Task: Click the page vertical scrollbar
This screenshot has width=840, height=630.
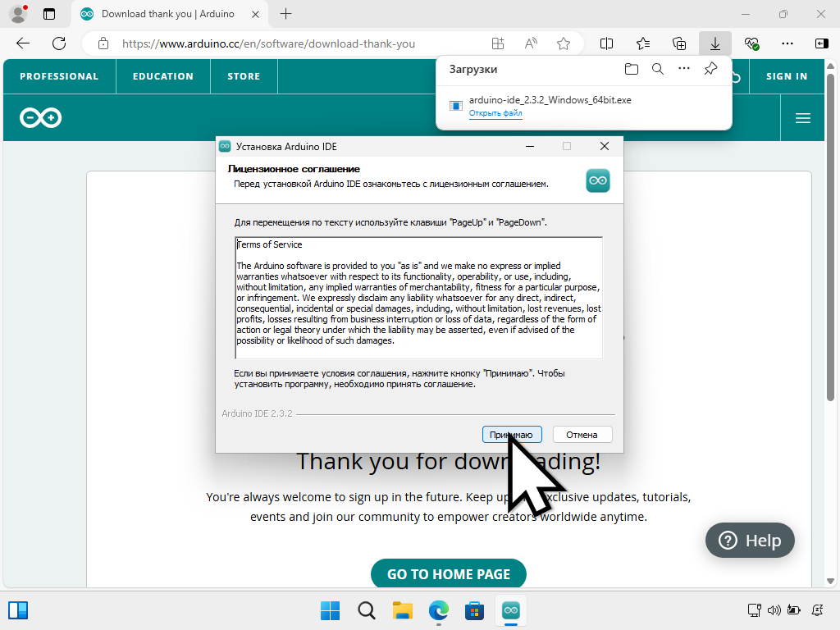Action: point(830,235)
